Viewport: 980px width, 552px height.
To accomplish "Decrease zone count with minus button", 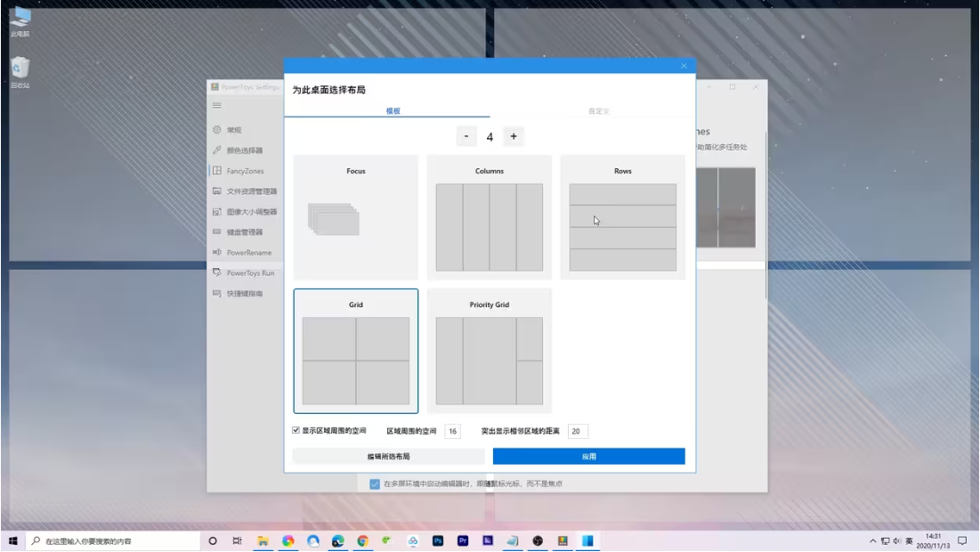I will 466,136.
